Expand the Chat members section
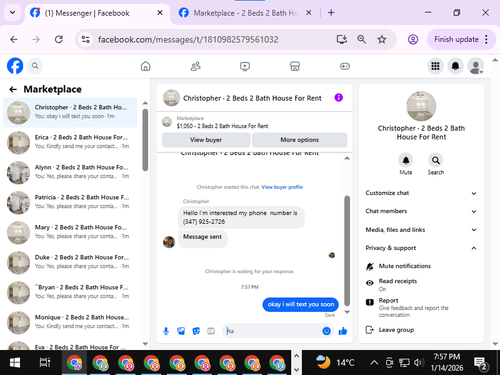Screen dimensions: 500x375 421,211
